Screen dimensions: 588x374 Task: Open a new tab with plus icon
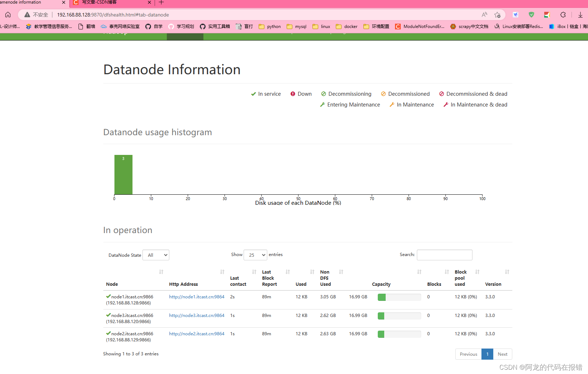click(x=161, y=3)
